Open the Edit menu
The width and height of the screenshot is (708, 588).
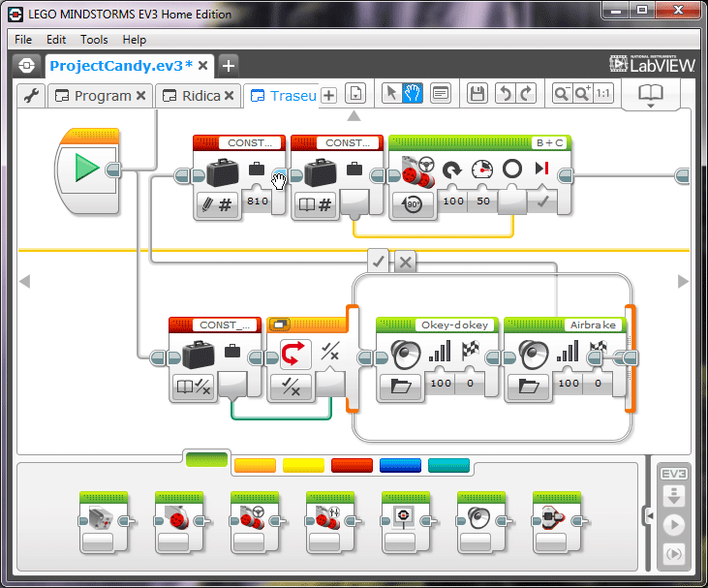pyautogui.click(x=56, y=40)
